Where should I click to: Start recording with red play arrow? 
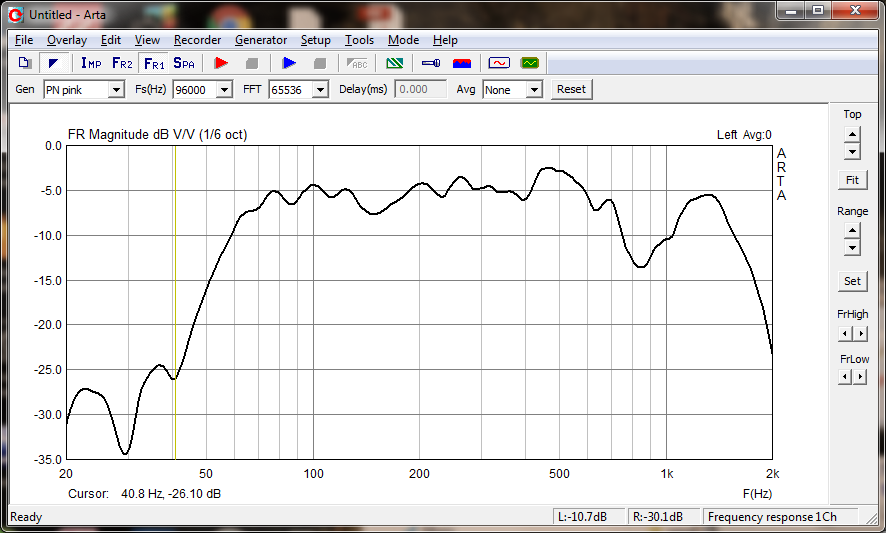tap(221, 63)
